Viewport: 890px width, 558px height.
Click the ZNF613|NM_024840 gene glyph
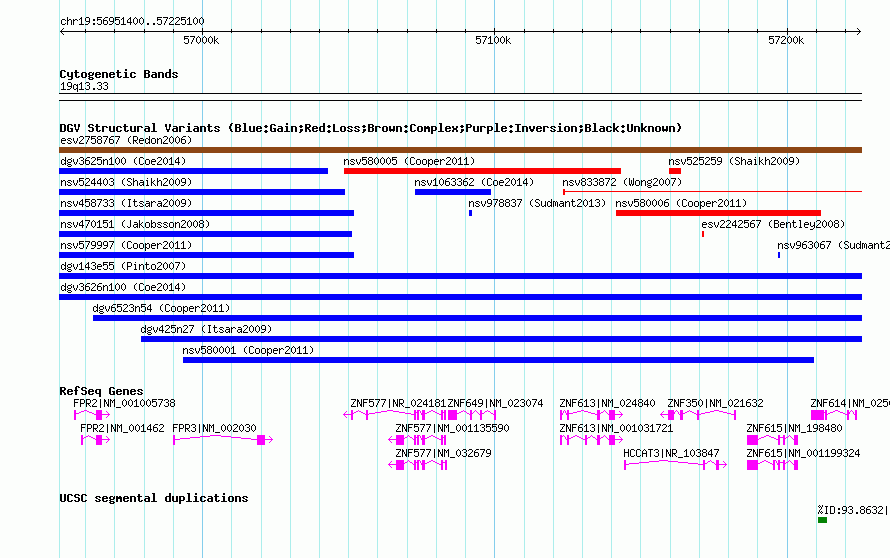(591, 415)
